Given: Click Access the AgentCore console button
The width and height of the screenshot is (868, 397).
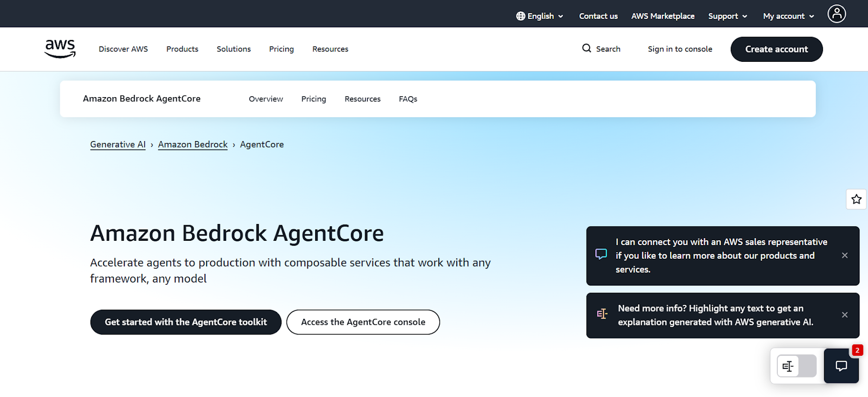Looking at the screenshot, I should 363,322.
